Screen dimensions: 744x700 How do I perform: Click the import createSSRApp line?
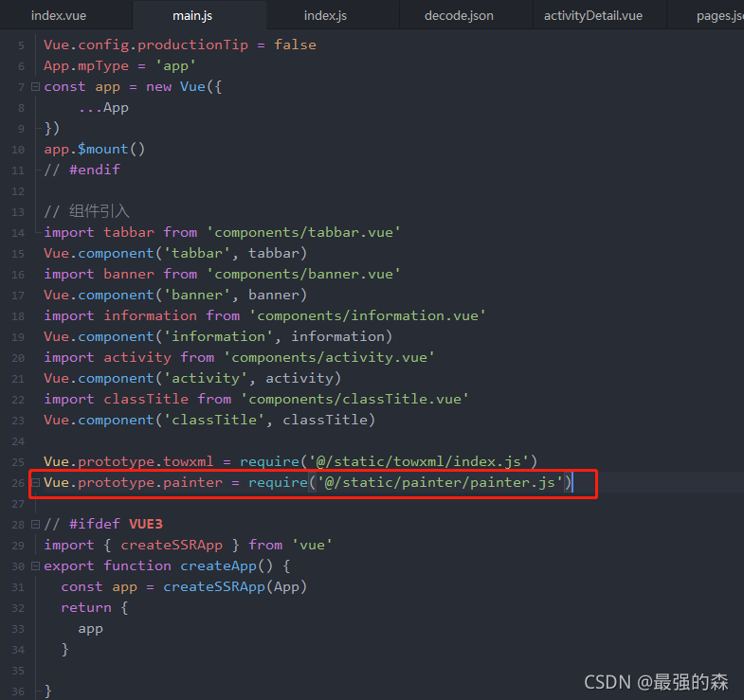click(x=188, y=546)
